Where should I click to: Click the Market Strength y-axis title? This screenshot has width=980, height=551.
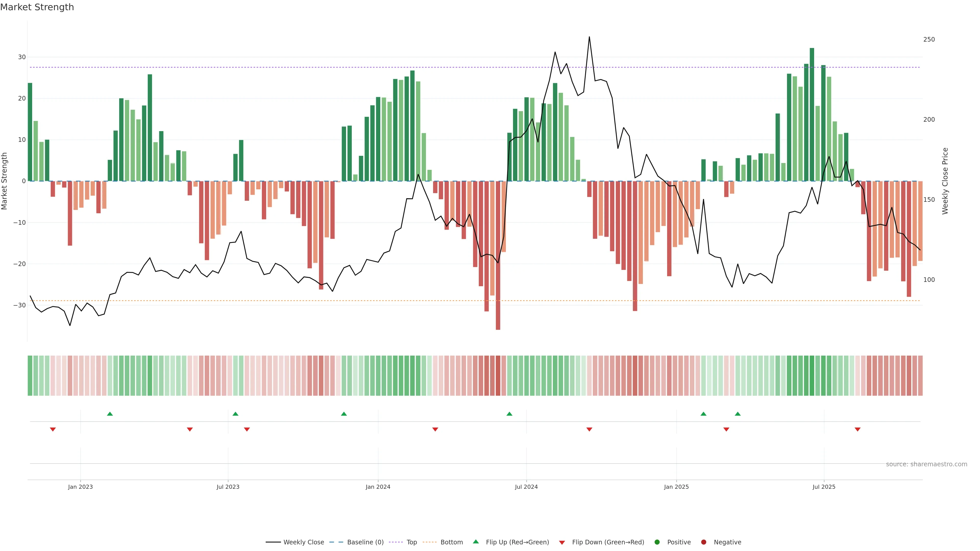coord(5,181)
